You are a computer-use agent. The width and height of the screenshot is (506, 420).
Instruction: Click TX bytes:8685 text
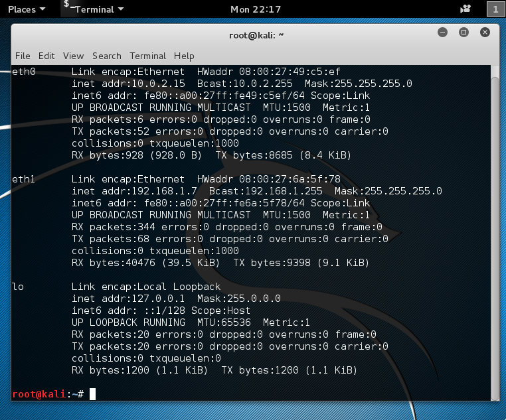pos(254,155)
